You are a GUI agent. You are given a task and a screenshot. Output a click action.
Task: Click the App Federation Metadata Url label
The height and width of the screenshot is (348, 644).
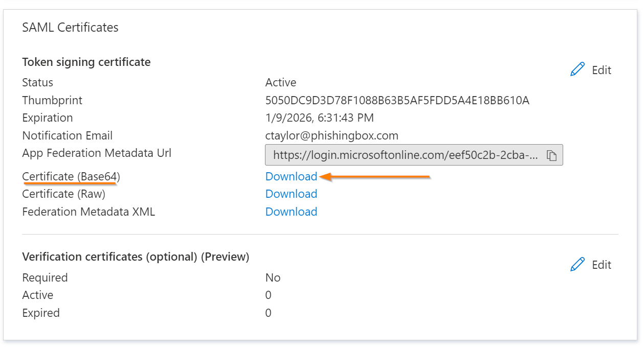point(97,153)
